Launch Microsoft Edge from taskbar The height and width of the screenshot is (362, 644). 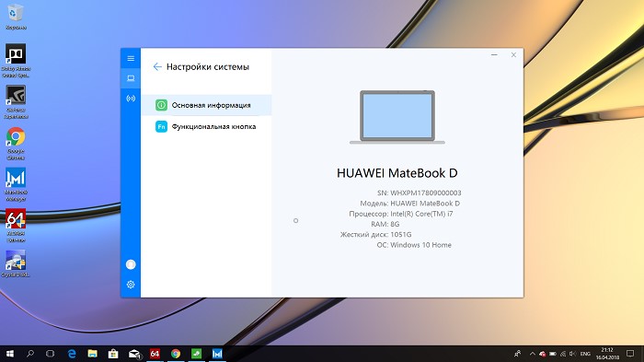point(72,354)
